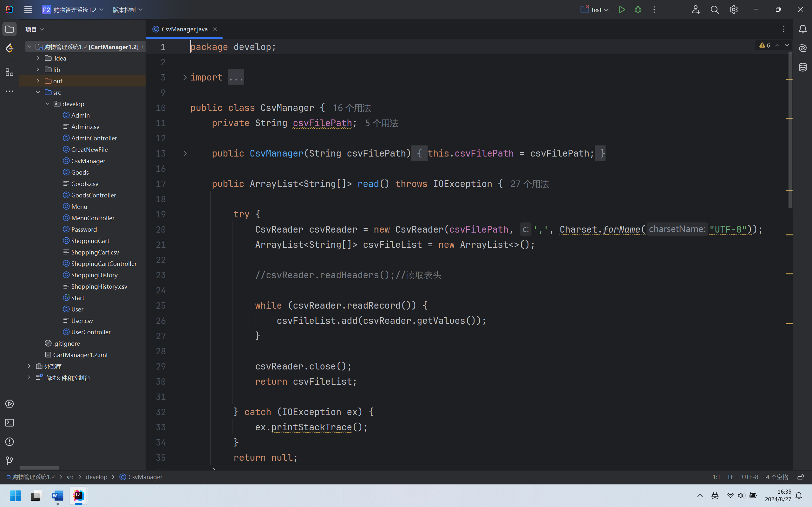
Task: Open the Structure tool window
Action: coord(10,73)
